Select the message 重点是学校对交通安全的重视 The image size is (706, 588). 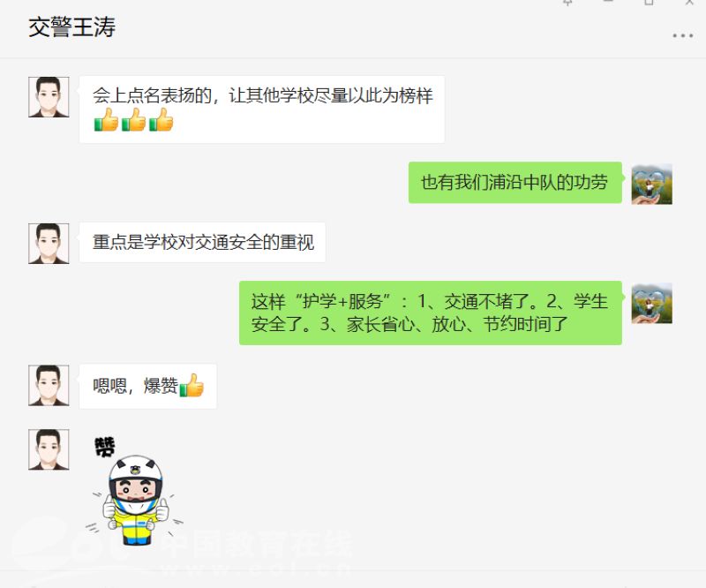pos(202,243)
